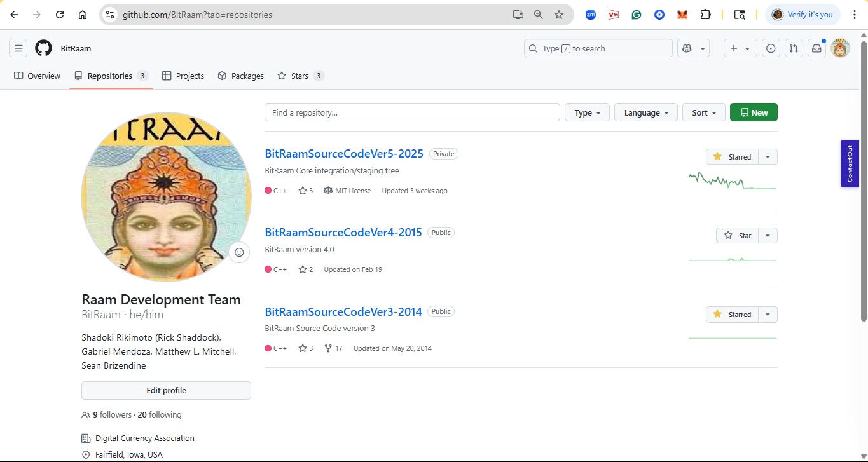This screenshot has height=462, width=868.
Task: Open the Copilot dropdown arrow
Action: [703, 48]
